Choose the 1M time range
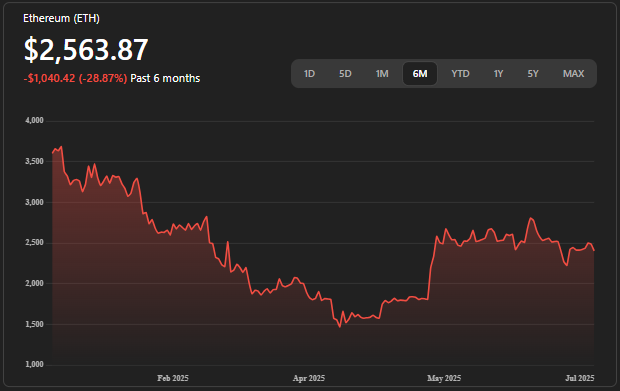Viewport: 620px width, 391px height. (382, 74)
